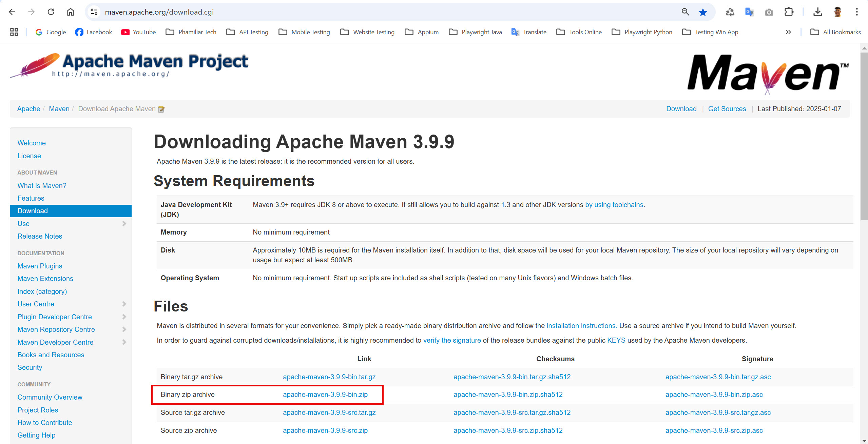Download apache-maven-3.9.9-bin.tar.gz

(329, 377)
